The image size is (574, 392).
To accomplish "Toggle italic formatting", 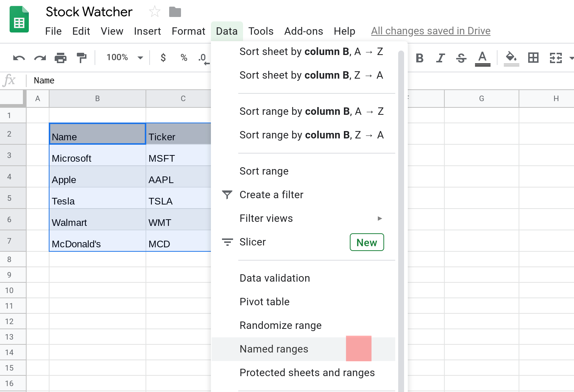I will 440,58.
